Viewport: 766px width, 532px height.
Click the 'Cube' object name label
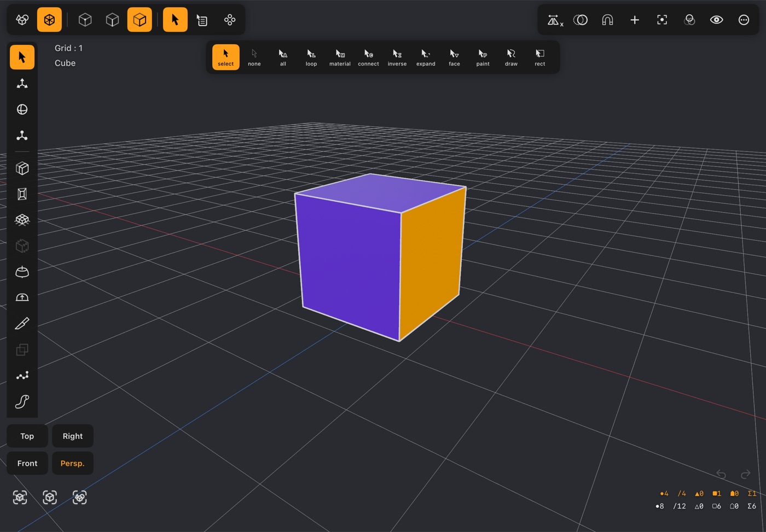pos(65,63)
